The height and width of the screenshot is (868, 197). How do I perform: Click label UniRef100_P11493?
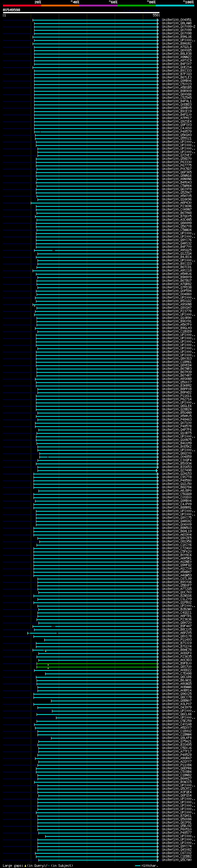177,640
